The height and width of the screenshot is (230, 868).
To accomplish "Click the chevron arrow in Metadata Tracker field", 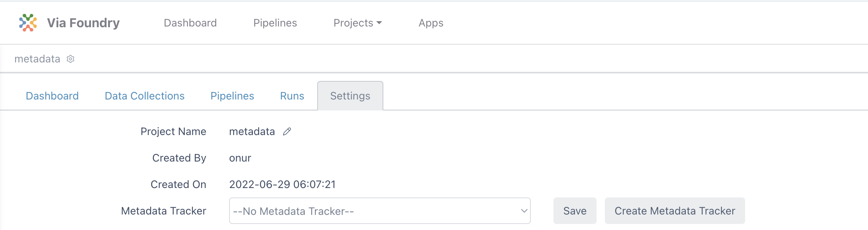I will [524, 211].
